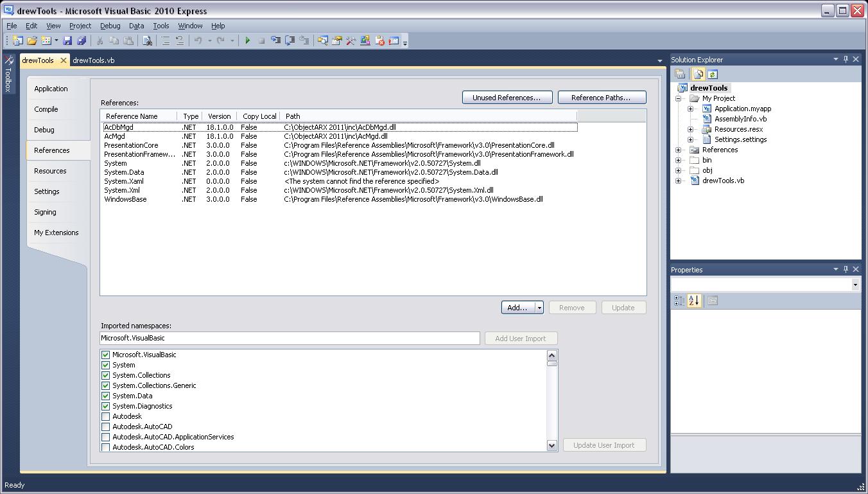
Task: Check the Autodesk.AutoCAD.ApplicationServices namespace
Action: (106, 437)
